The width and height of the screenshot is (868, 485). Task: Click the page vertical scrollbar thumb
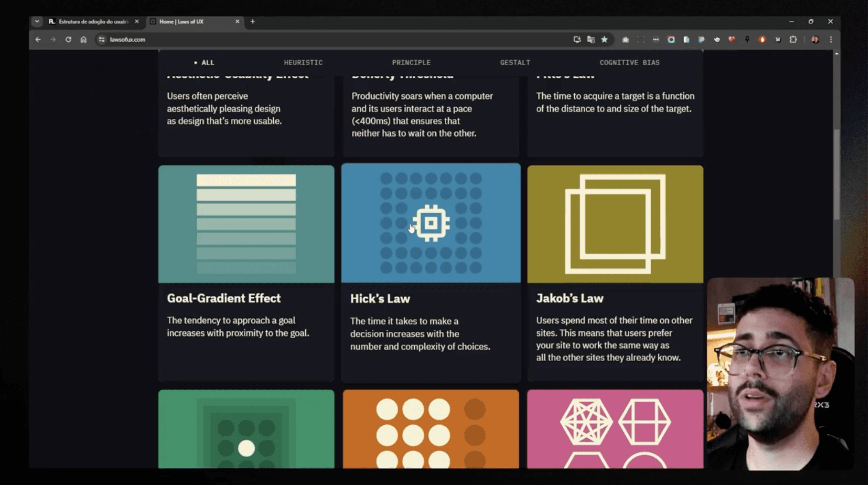[x=836, y=174]
